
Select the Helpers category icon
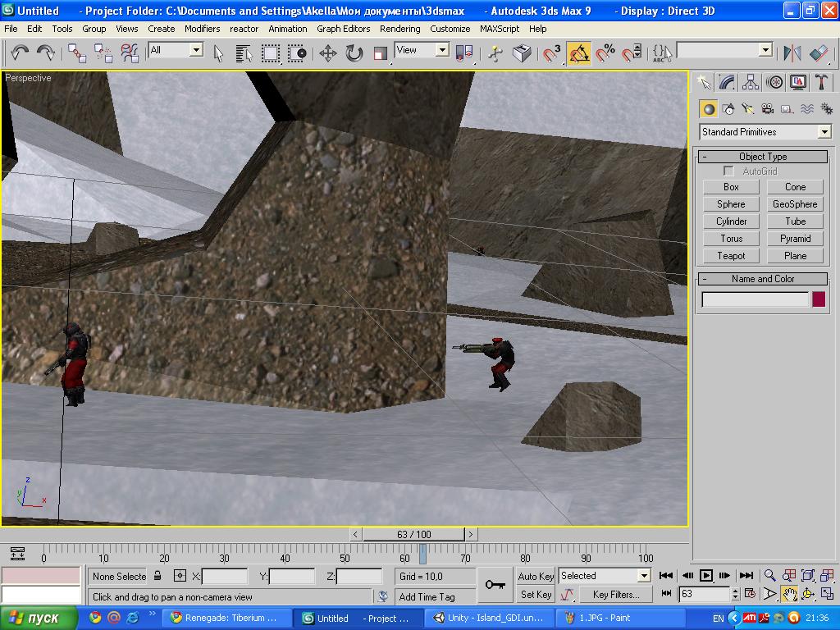pos(787,109)
